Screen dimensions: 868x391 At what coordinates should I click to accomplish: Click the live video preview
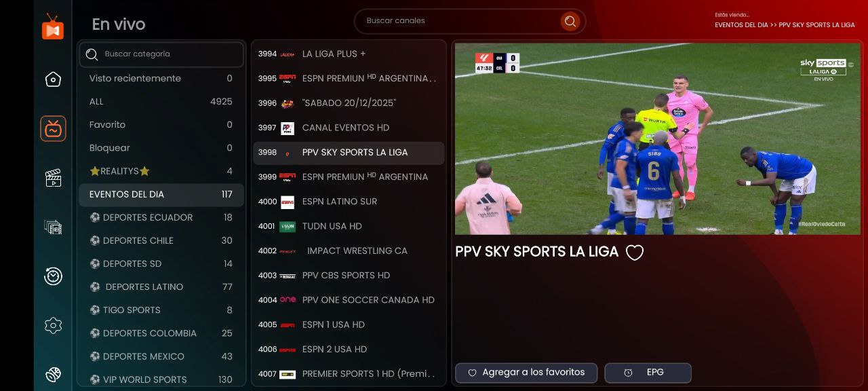point(657,139)
